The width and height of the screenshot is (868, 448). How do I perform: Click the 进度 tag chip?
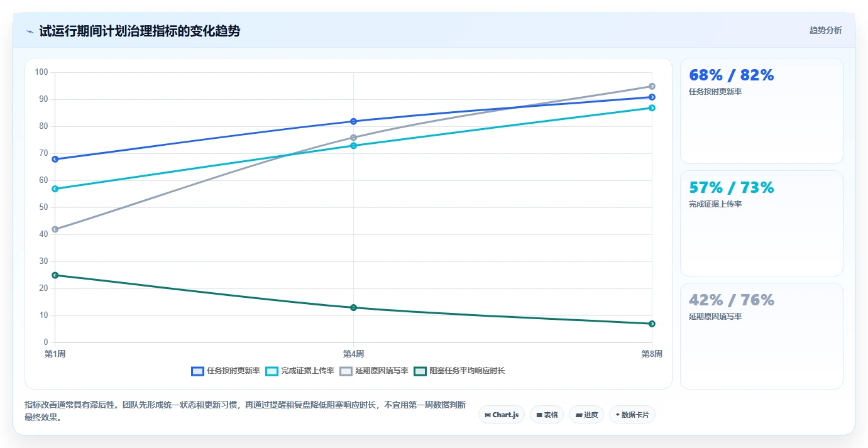tap(586, 415)
